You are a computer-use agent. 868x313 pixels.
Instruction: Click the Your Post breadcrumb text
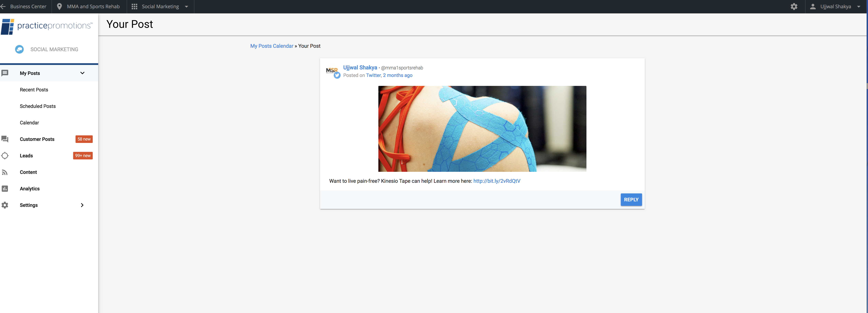[x=309, y=46]
